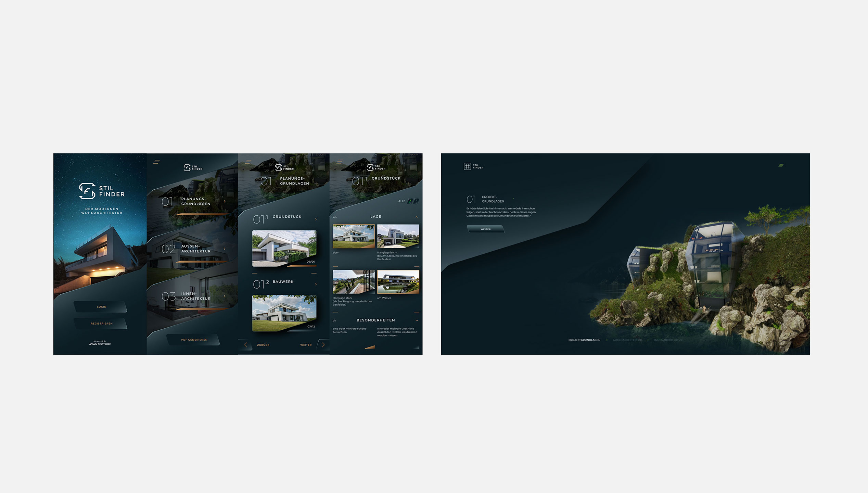Click the LAGE section heading
The width and height of the screenshot is (868, 493).
376,217
